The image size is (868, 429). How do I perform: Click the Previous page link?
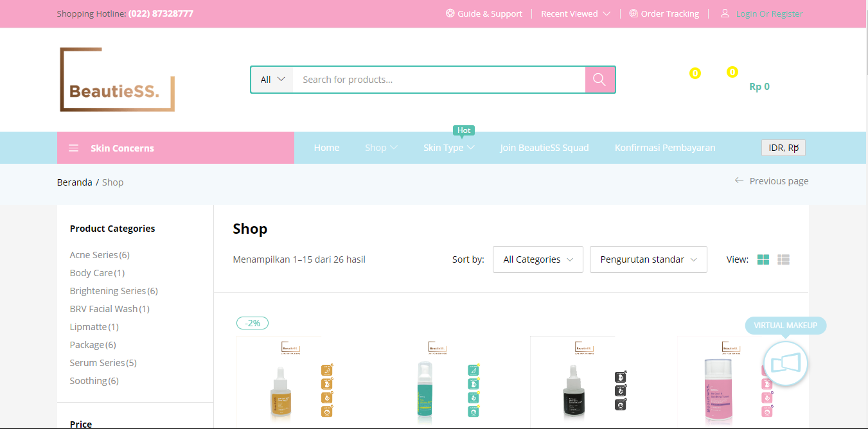tap(779, 181)
